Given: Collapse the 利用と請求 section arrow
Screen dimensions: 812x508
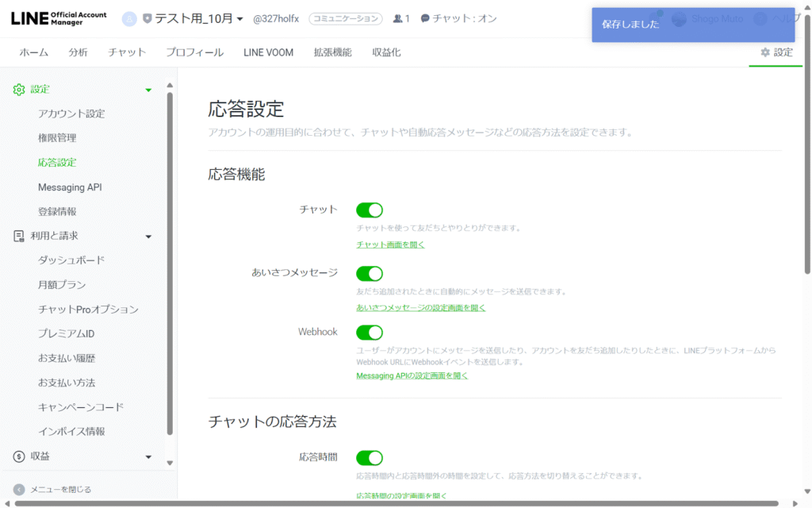Looking at the screenshot, I should [148, 236].
